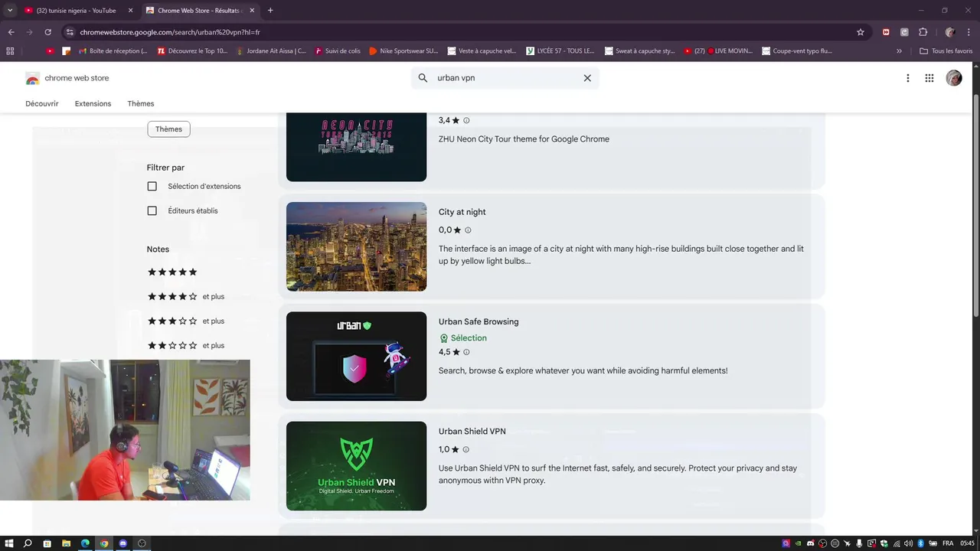Click the Neon City Tour theme thumbnail

356,147
